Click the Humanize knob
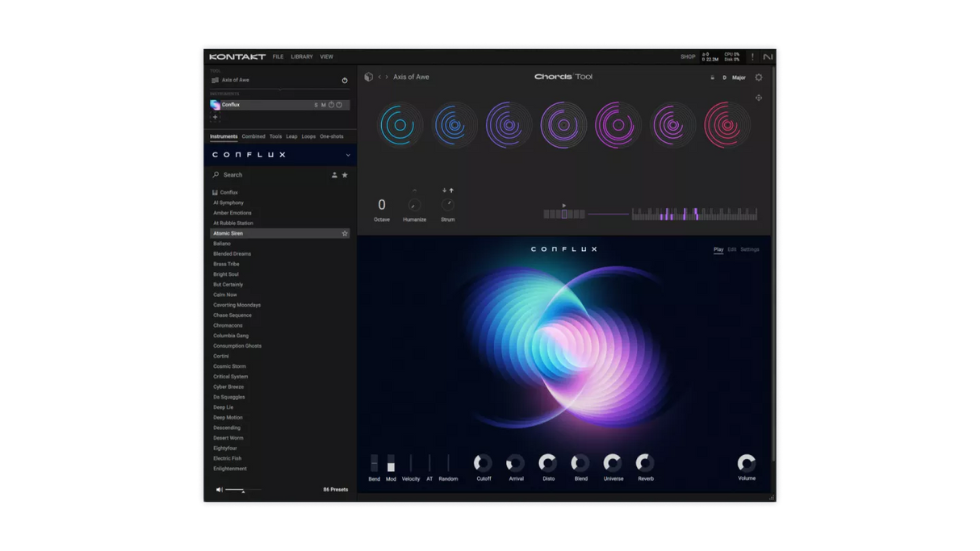The image size is (980, 551). coord(414,204)
